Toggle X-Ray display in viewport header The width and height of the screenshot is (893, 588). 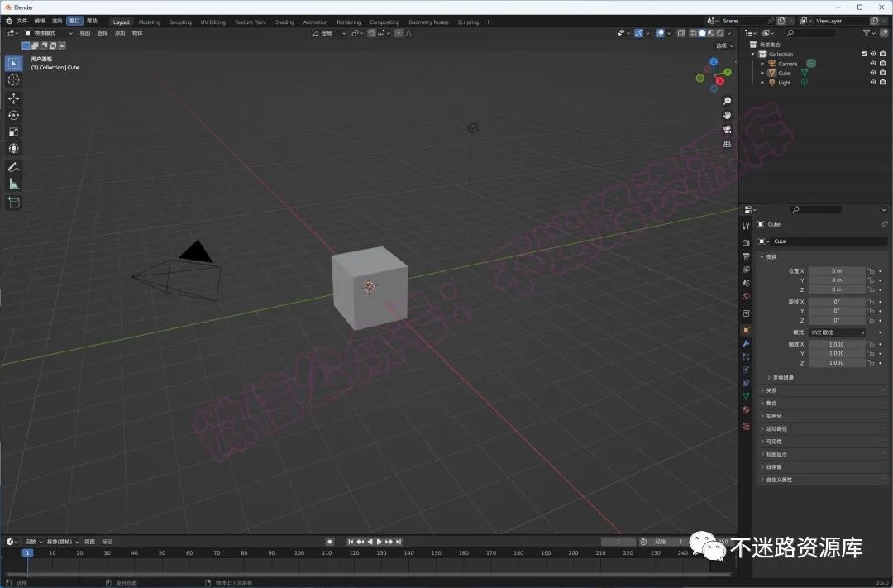[x=681, y=33]
